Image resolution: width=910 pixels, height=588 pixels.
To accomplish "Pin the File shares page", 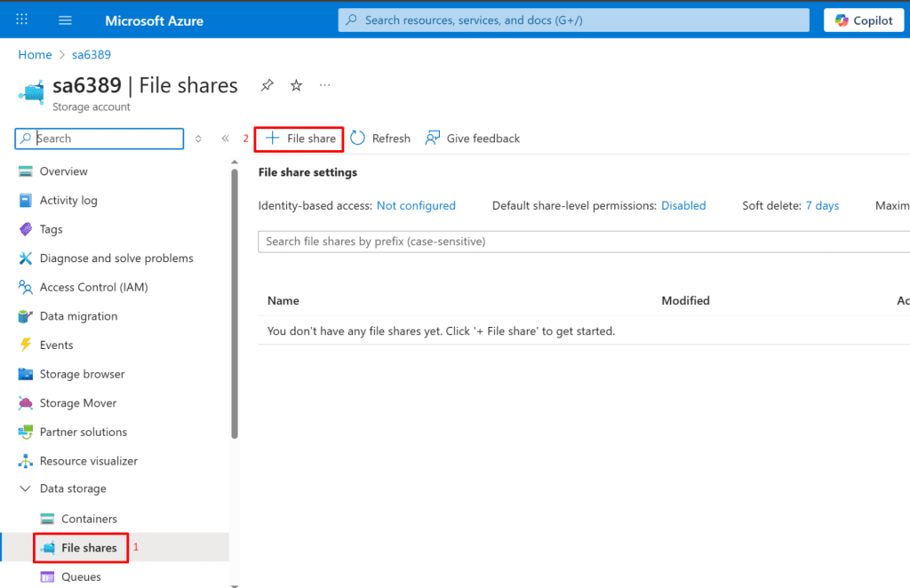I will pyautogui.click(x=267, y=85).
